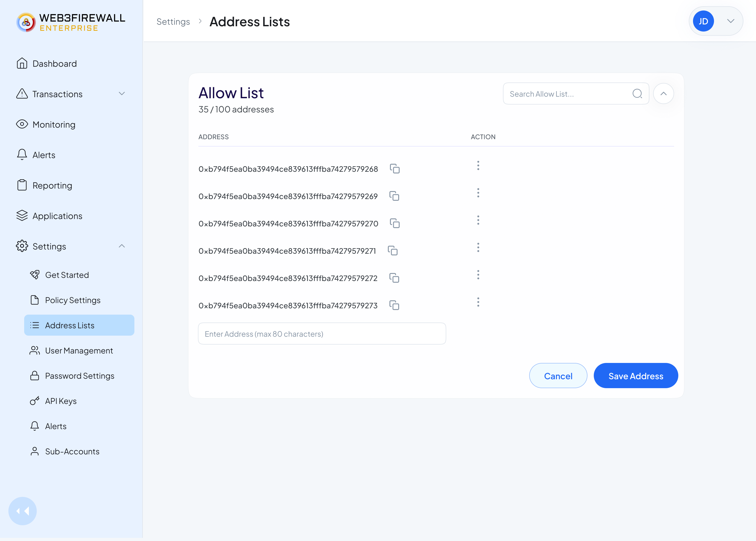Viewport: 756px width, 541px height.
Task: Open API Keys settings
Action: 61,401
